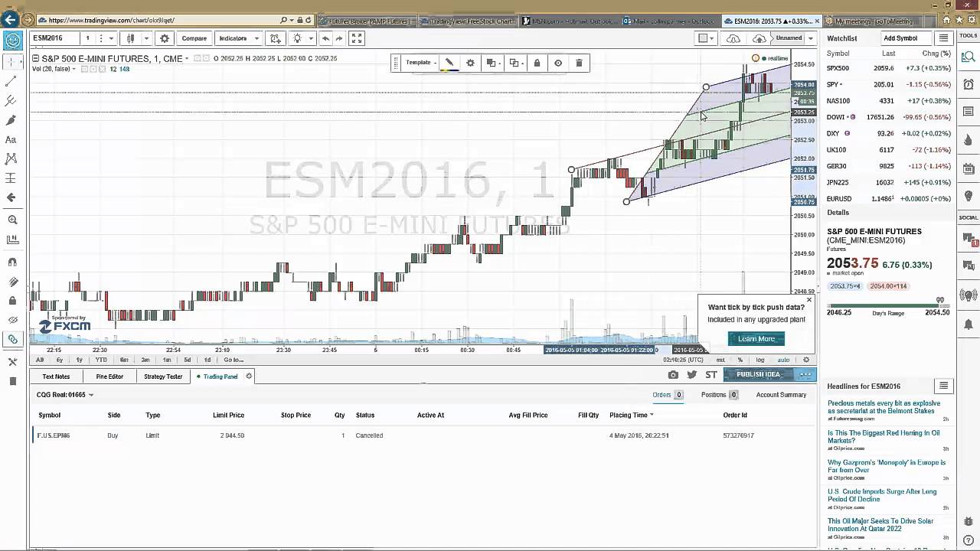Save chart layout to cloud

point(759,38)
